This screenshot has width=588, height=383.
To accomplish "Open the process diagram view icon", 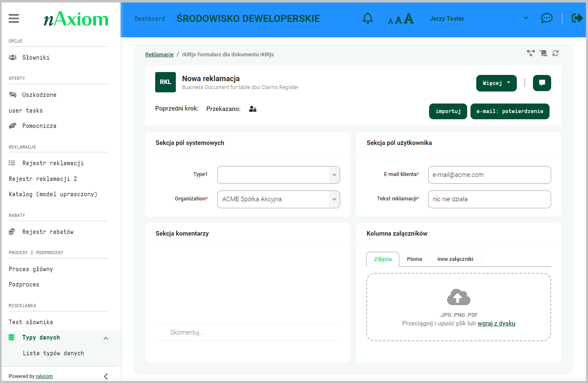I will pyautogui.click(x=531, y=53).
